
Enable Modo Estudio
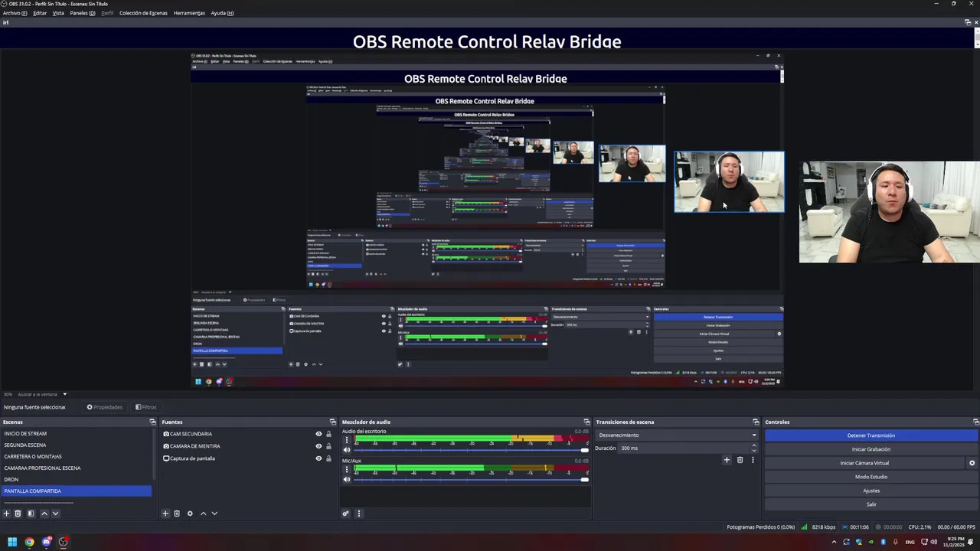click(x=871, y=477)
